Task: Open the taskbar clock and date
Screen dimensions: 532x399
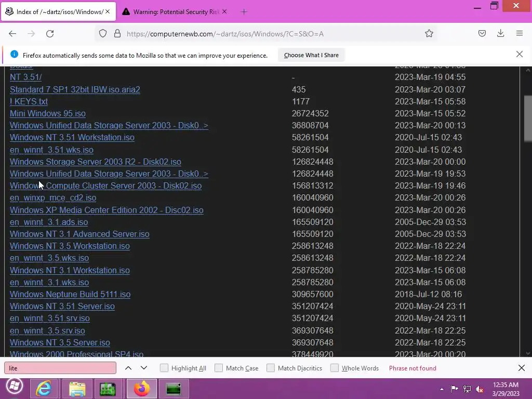Action: pyautogui.click(x=506, y=389)
